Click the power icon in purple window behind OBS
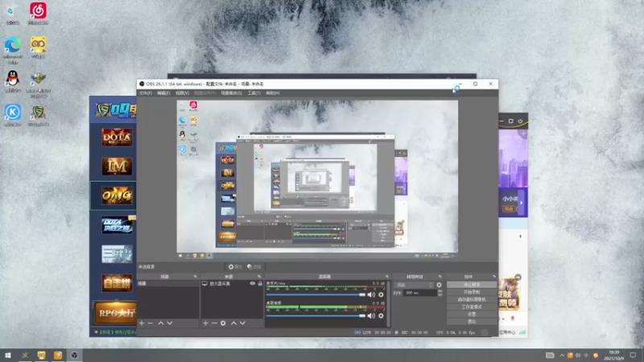This screenshot has width=644, height=362. coord(520,121)
